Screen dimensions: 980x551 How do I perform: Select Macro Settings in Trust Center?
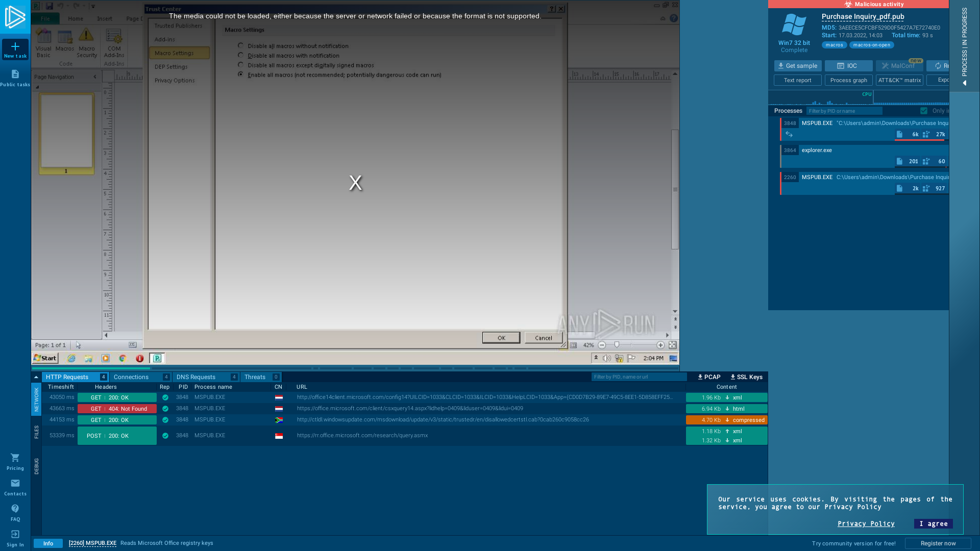tap(179, 53)
